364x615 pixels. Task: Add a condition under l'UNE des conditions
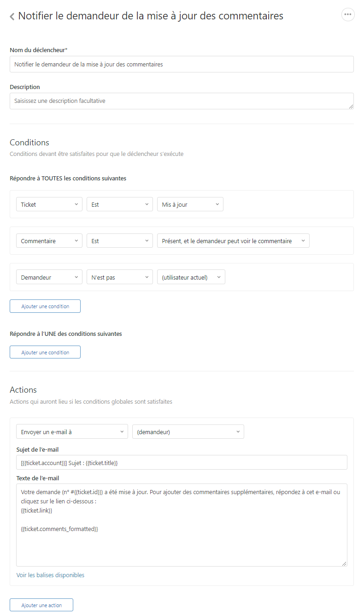pyautogui.click(x=45, y=352)
